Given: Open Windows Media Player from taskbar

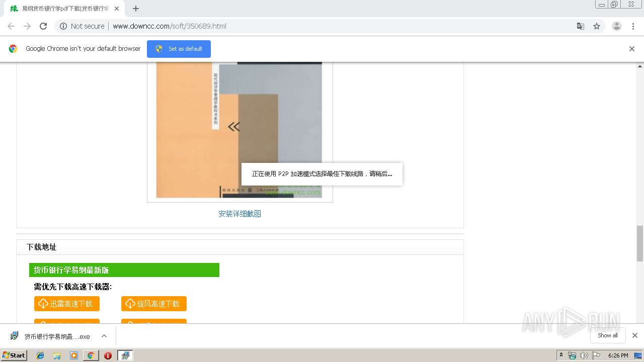Looking at the screenshot, I should [x=74, y=355].
